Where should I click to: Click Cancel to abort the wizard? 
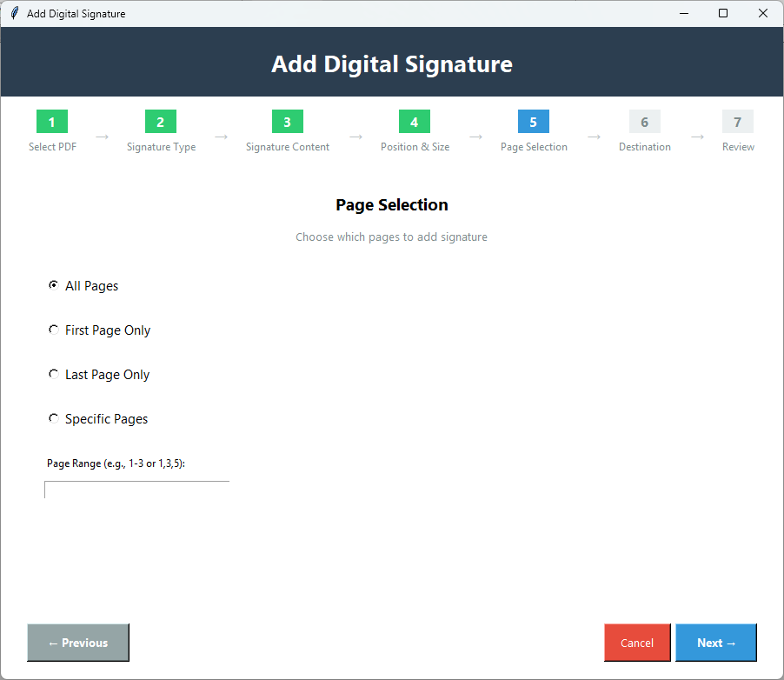[637, 642]
